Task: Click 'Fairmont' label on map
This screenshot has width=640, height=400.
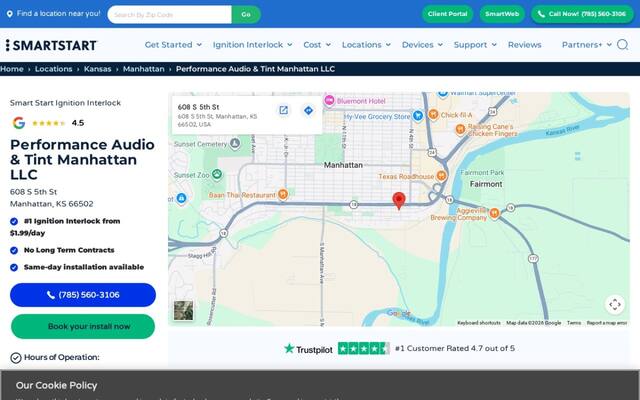Action: (x=486, y=184)
